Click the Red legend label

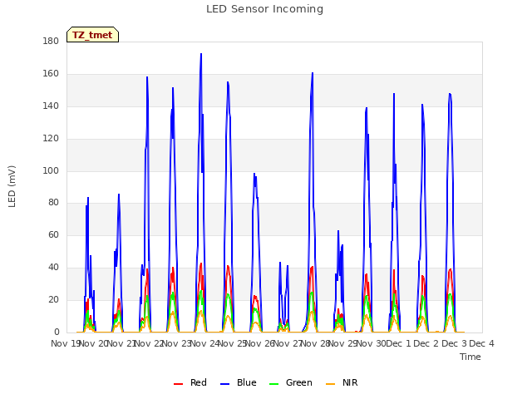click(199, 382)
